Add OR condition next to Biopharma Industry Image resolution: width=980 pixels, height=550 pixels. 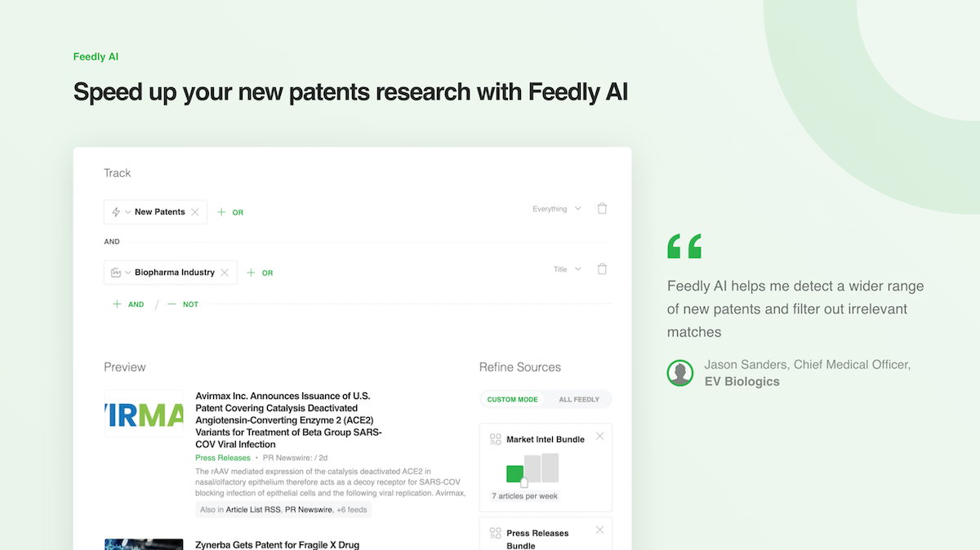(260, 273)
